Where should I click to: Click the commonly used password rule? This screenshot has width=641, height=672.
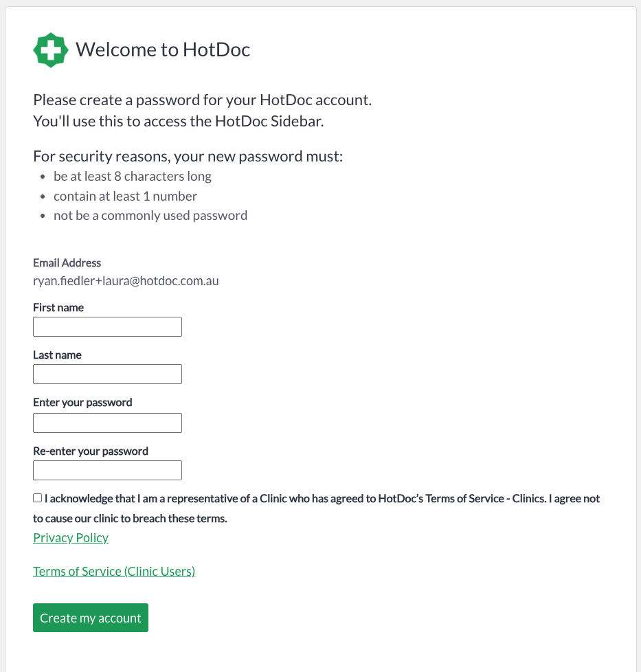[150, 215]
